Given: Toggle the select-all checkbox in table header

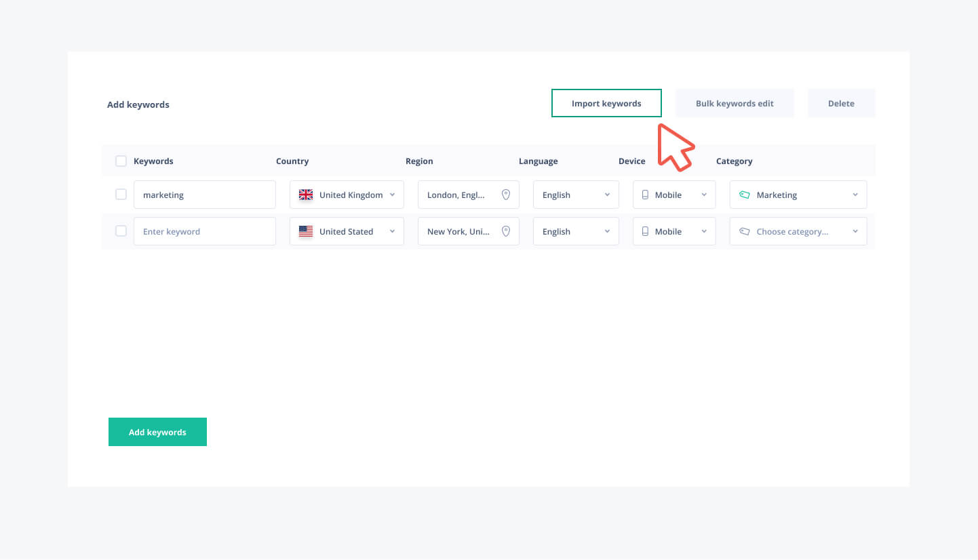Looking at the screenshot, I should [x=121, y=161].
